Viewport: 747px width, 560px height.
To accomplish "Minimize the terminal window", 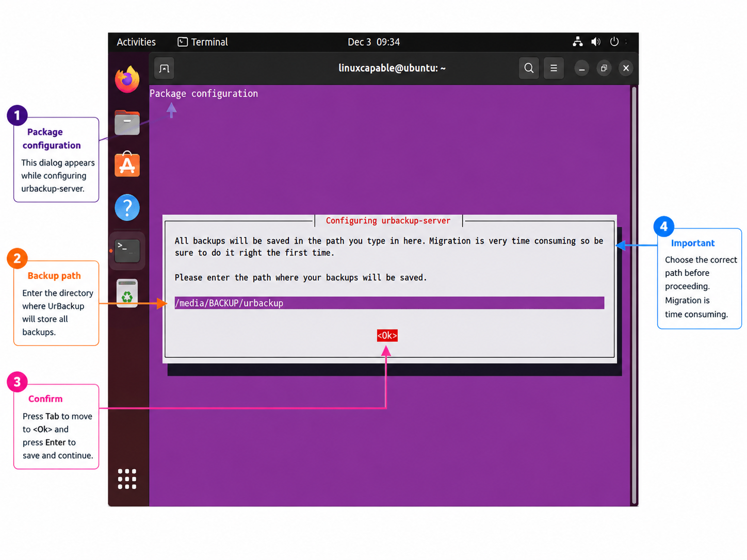I will coord(581,68).
